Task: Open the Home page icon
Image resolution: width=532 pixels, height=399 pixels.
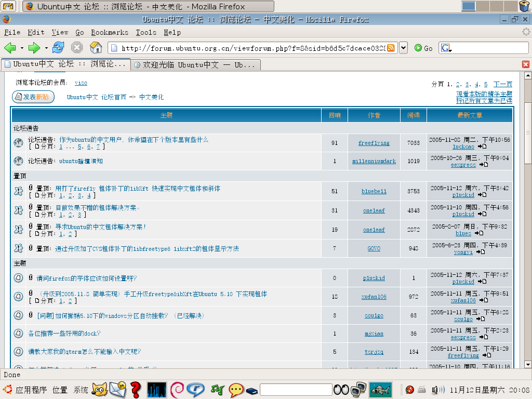Action: click(96, 47)
